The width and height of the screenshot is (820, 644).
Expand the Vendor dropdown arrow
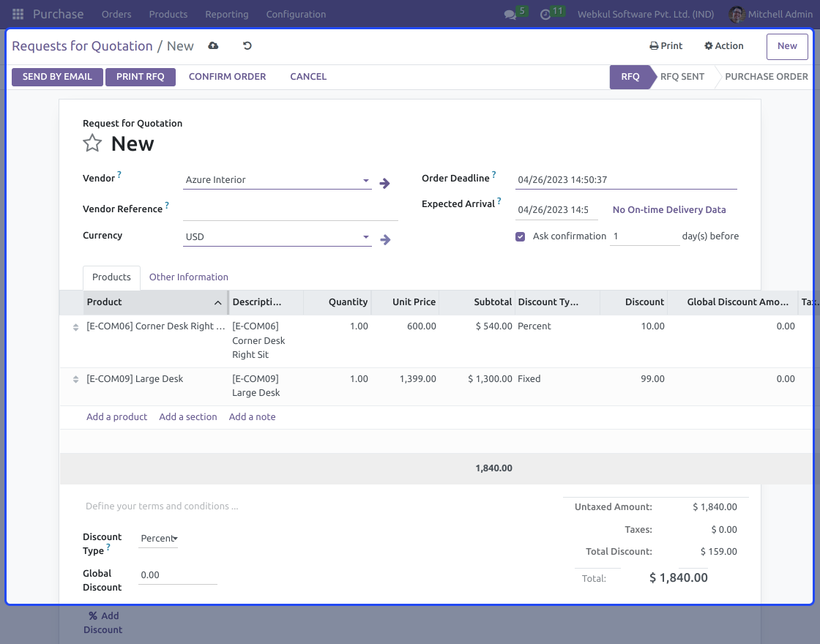366,180
